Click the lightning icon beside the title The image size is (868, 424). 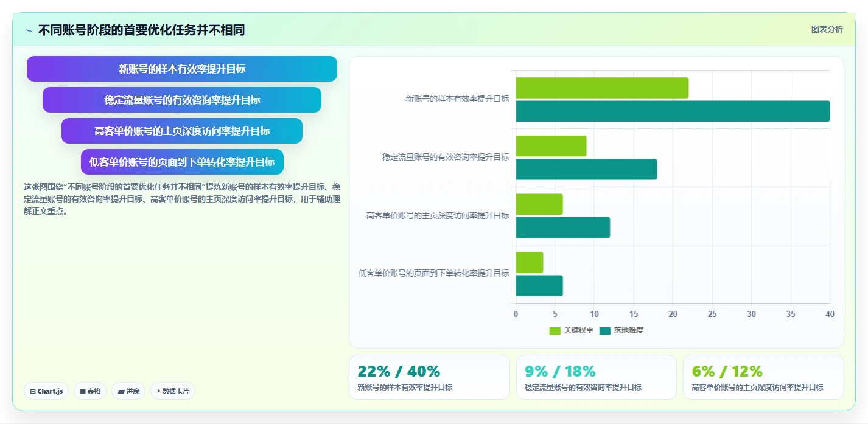coord(29,30)
